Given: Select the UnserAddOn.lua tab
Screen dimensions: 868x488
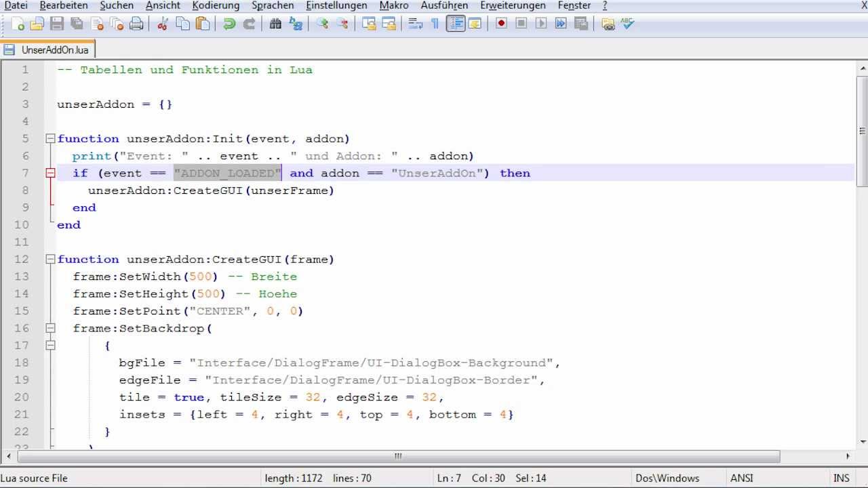Looking at the screenshot, I should [47, 49].
